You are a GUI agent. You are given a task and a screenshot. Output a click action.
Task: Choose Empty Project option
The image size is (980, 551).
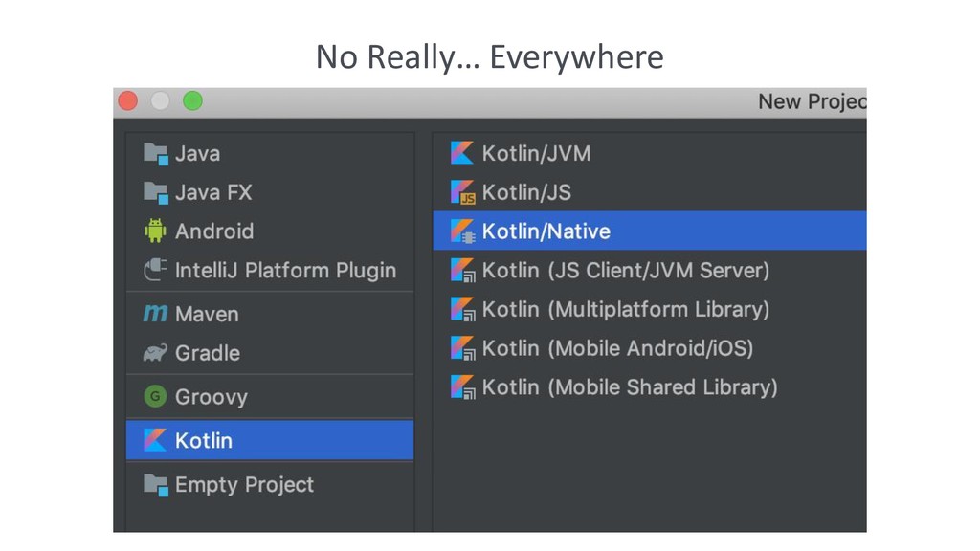(x=270, y=485)
